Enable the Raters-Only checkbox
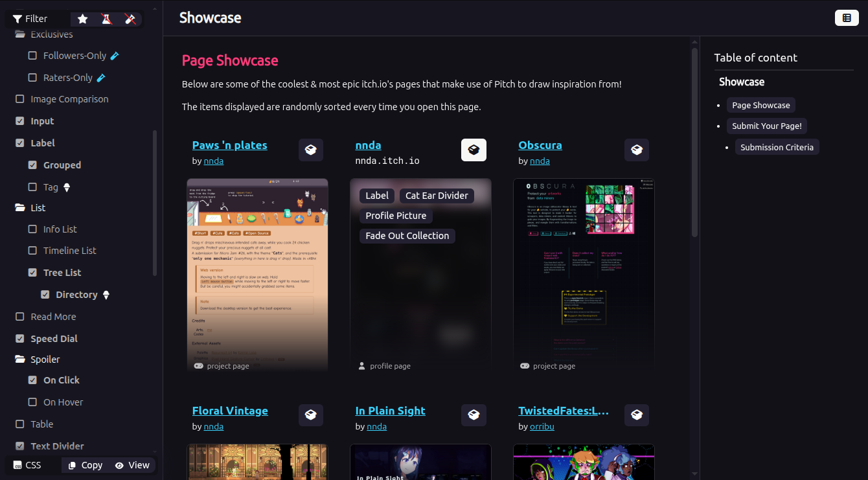868x480 pixels. tap(32, 78)
